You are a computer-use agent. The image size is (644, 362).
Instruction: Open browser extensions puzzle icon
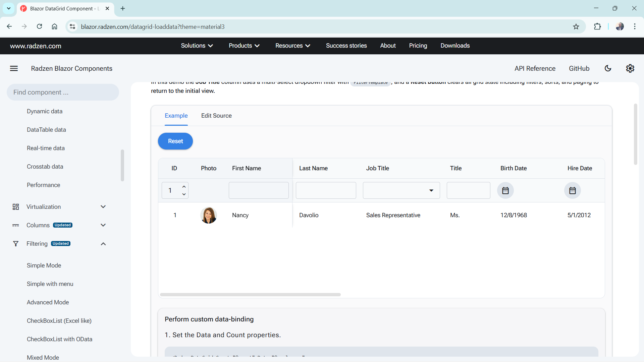click(597, 27)
